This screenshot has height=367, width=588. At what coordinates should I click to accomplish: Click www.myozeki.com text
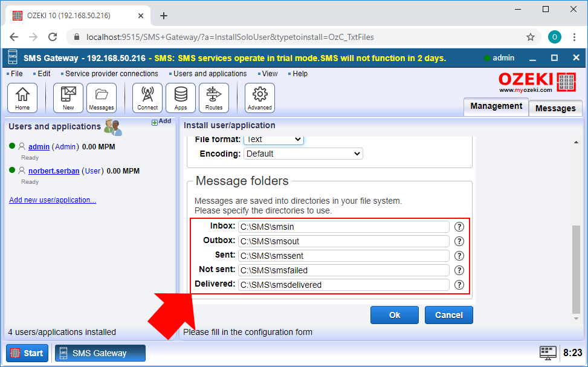(525, 90)
